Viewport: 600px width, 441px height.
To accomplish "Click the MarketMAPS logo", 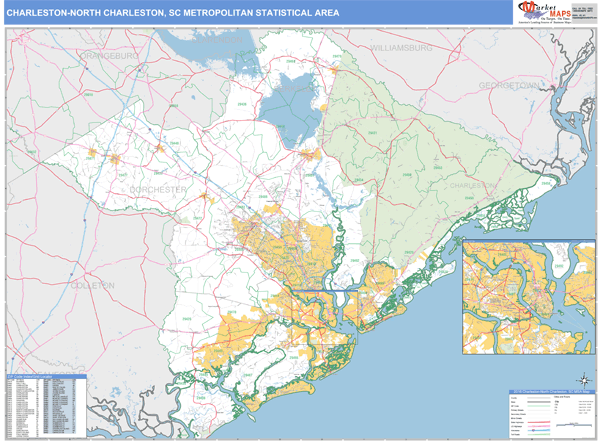I will click(x=545, y=11).
